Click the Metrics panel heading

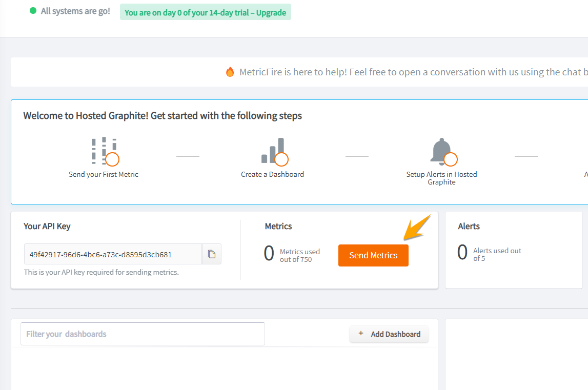click(x=278, y=226)
